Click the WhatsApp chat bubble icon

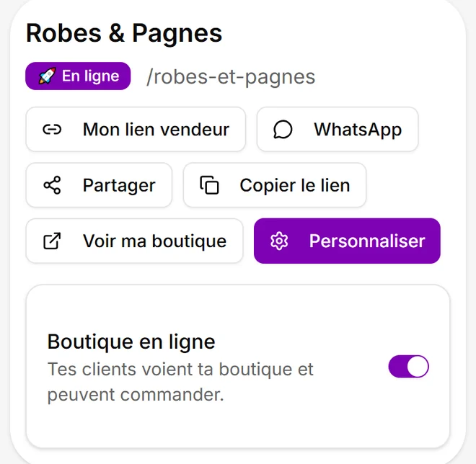[x=283, y=130]
